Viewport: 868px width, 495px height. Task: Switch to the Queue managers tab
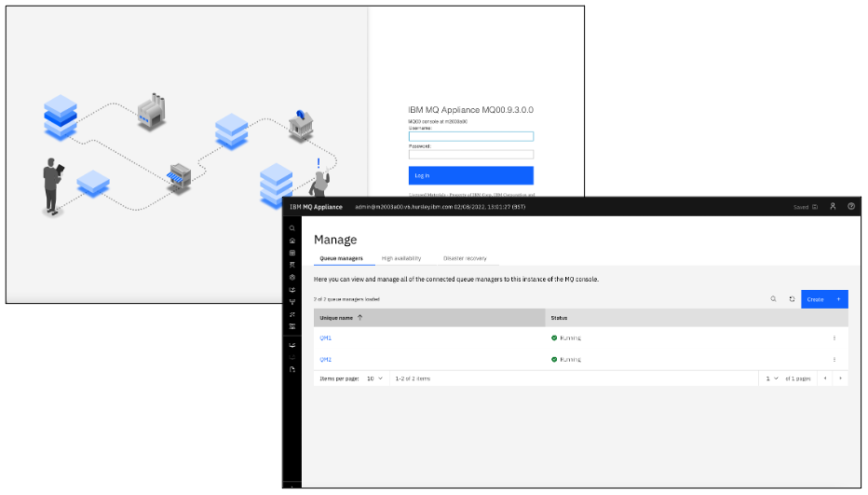pyautogui.click(x=341, y=258)
